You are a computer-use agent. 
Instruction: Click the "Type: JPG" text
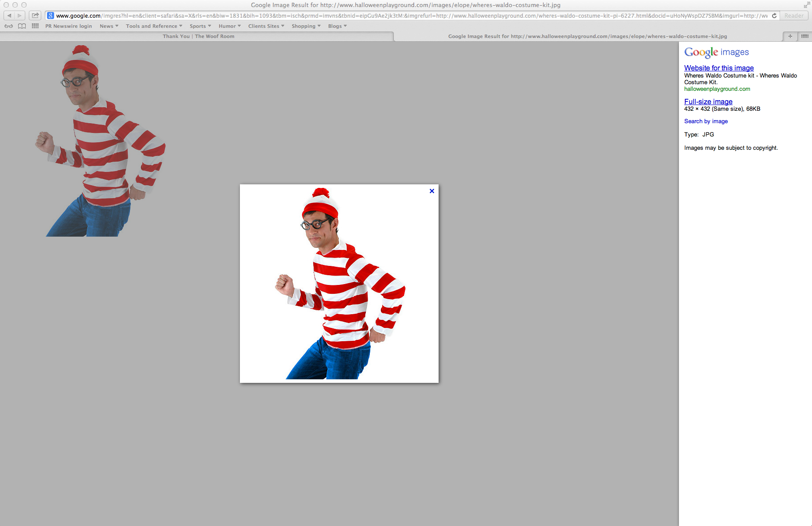pyautogui.click(x=699, y=135)
